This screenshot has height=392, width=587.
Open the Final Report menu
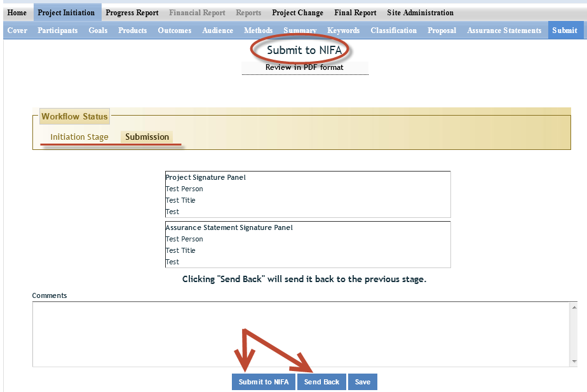(355, 13)
